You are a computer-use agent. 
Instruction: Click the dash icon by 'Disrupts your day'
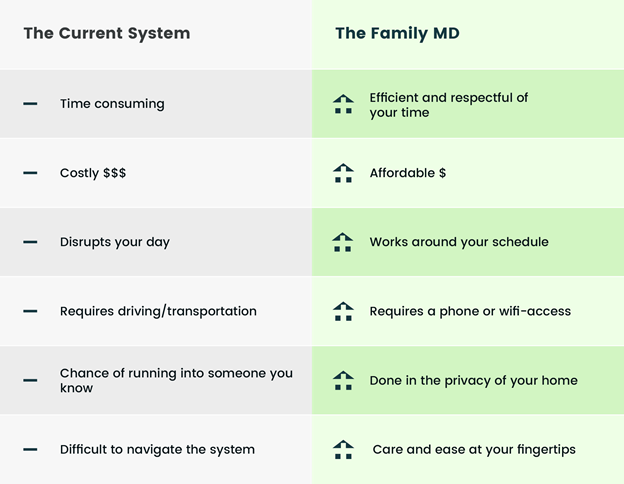pyautogui.click(x=30, y=242)
